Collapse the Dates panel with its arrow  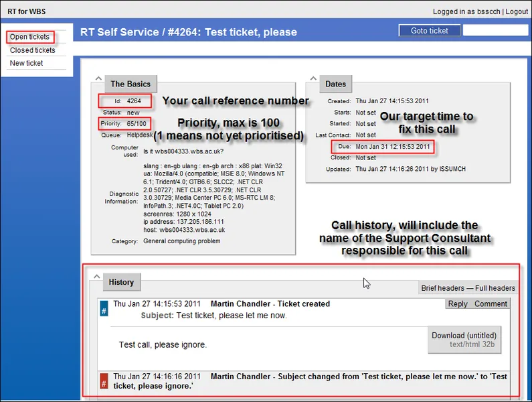[x=313, y=79]
